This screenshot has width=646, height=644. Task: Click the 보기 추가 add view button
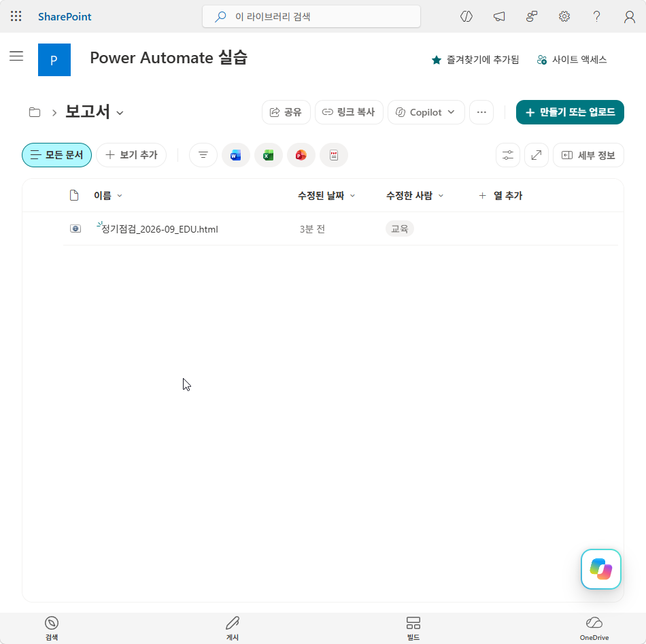pyautogui.click(x=131, y=155)
